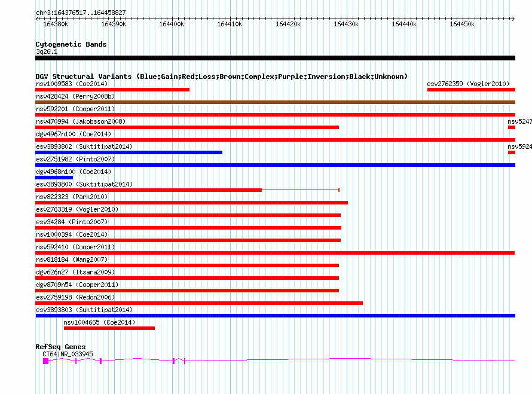Image resolution: width=532 pixels, height=394 pixels.
Task: Click the 3q26.1 band label
Action: coord(47,51)
